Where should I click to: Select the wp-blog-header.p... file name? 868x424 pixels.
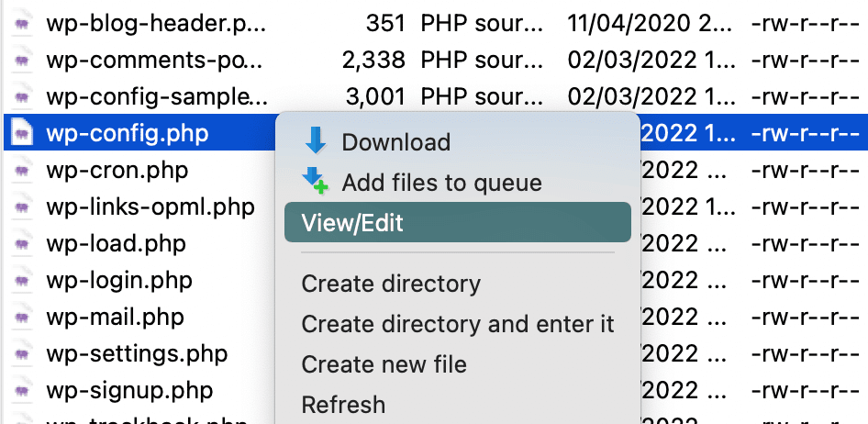156,24
